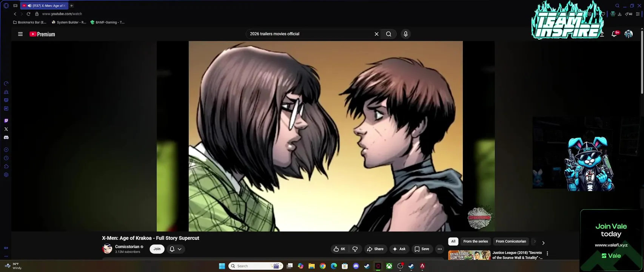Save video to a playlist
Image resolution: width=644 pixels, height=272 pixels.
click(422, 249)
